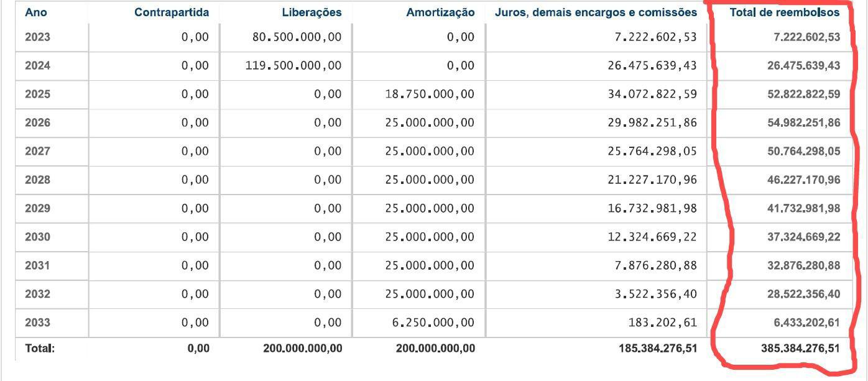Click the 54.982.251,86 total reembolsos cell
Viewport: 868px width, 381px height.
803,123
